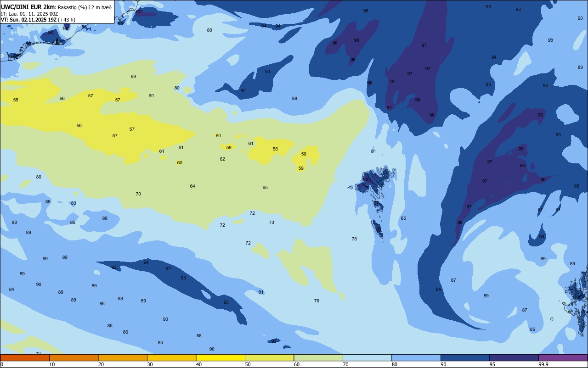Click the 'Rakastig (%) í 2 m hæð' label
The image size is (588, 368).
[85, 7]
